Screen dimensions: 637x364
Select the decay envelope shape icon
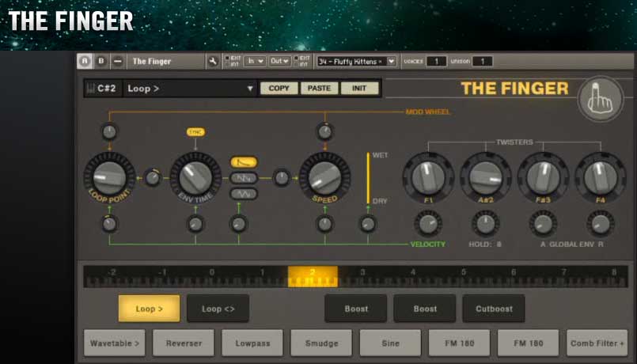(x=244, y=162)
